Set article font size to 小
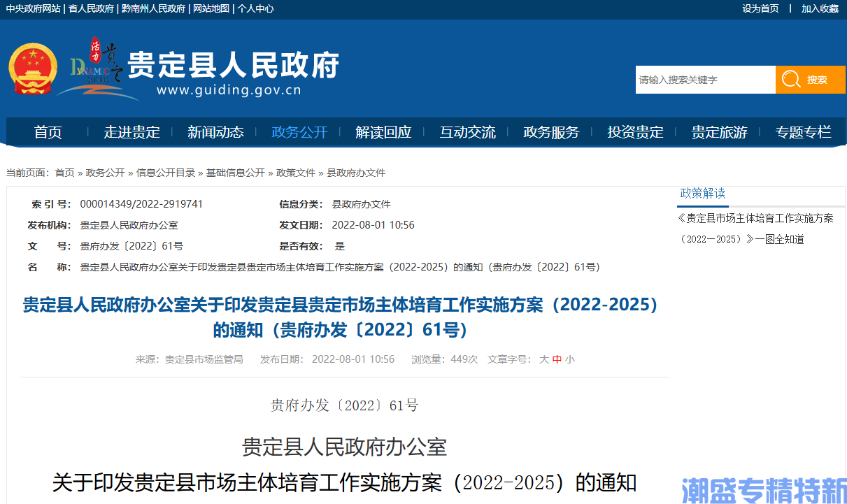 pyautogui.click(x=570, y=359)
